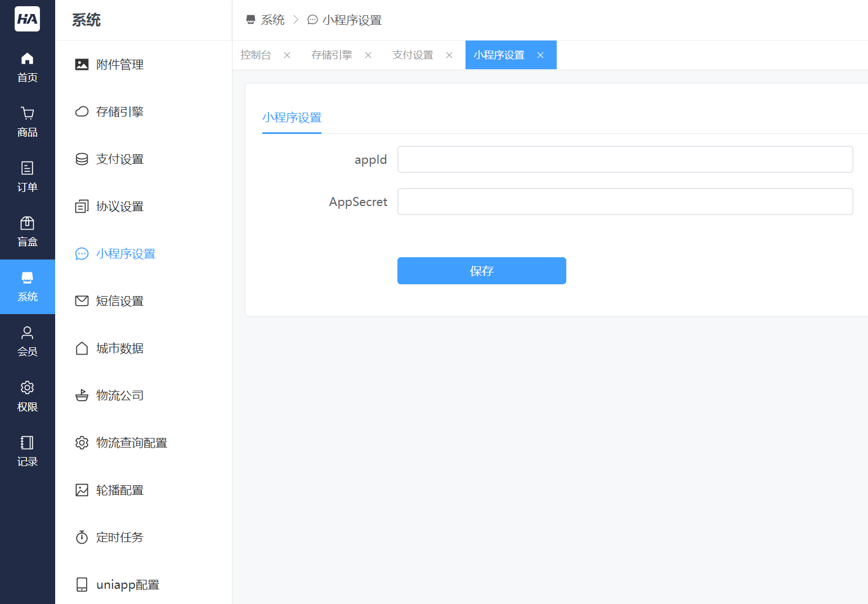Open 定时任务 scheduled tasks
868x604 pixels.
(x=119, y=538)
